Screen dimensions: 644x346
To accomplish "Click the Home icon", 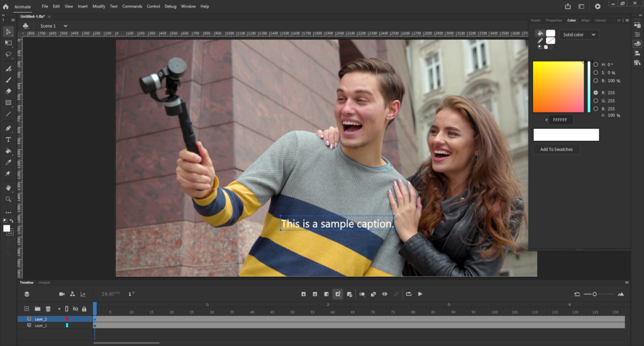I will pos(5,6).
